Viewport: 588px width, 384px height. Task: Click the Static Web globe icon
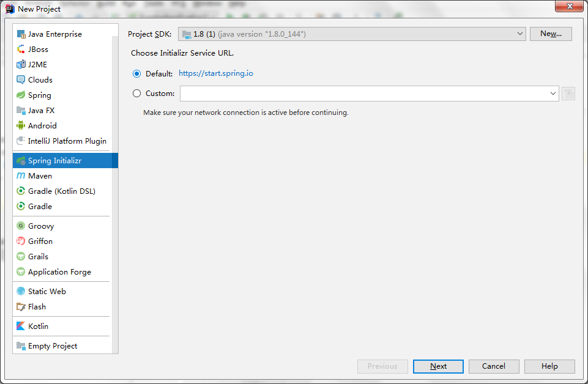point(21,292)
